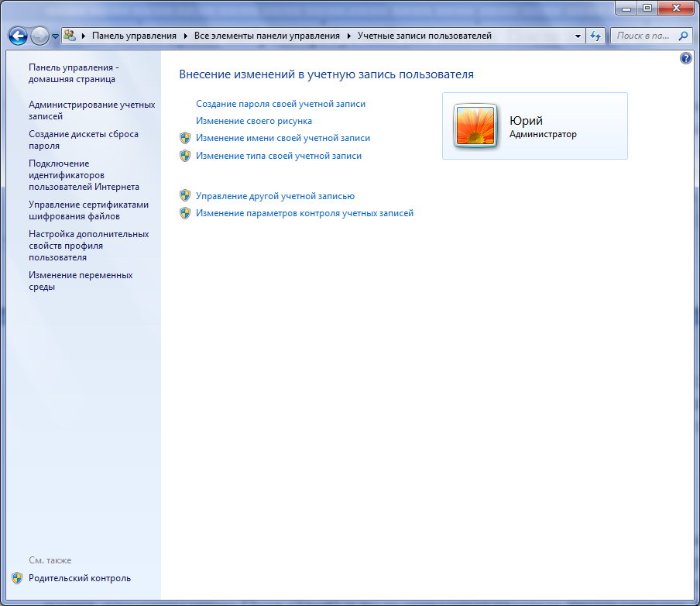The height and width of the screenshot is (606, 700).
Task: Select Панель управления breadcrumb segment
Action: (x=134, y=36)
